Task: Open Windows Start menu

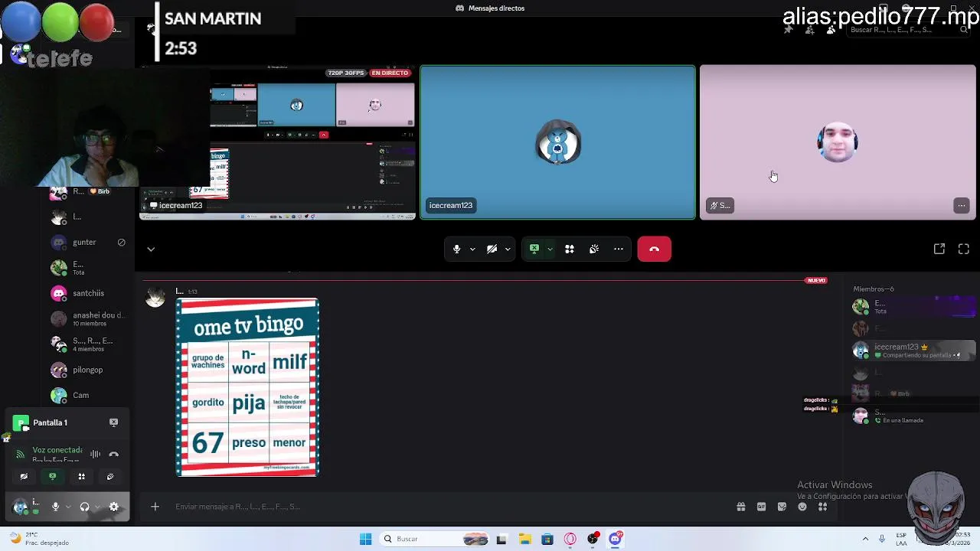Action: (x=366, y=539)
